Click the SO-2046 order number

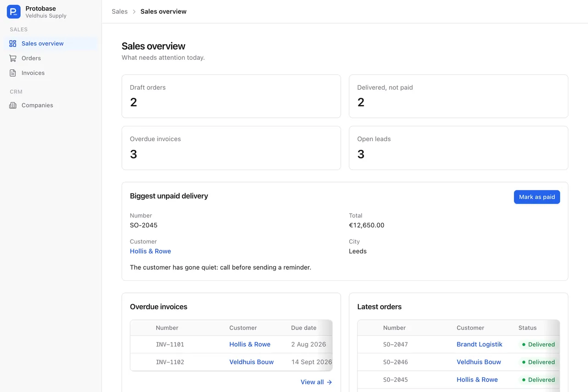[396, 362]
